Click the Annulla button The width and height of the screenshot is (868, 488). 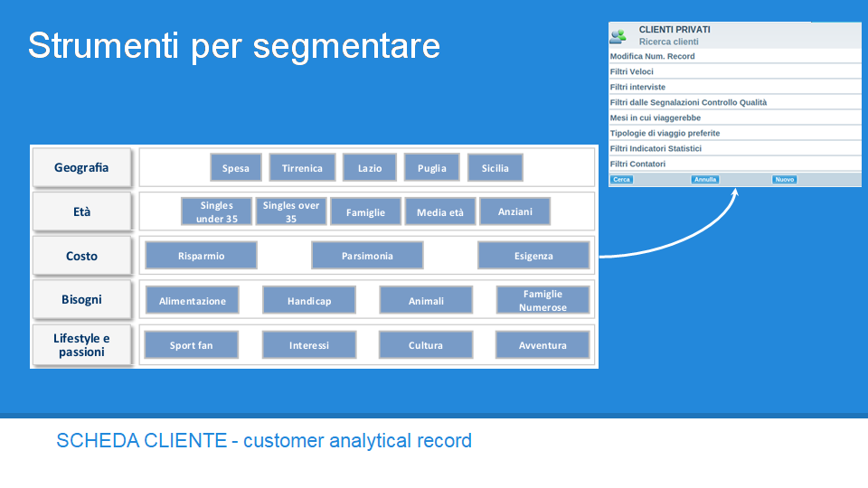pos(705,179)
